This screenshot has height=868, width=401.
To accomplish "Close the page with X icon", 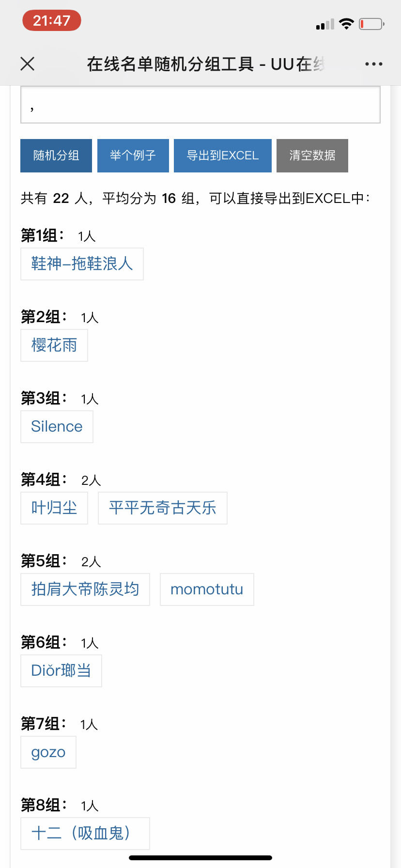I will (x=28, y=63).
